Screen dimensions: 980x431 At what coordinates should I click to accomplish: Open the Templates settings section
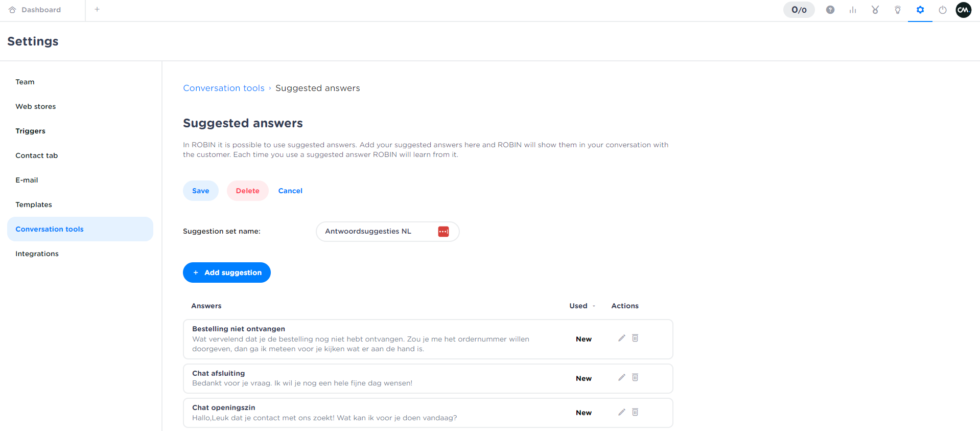pos(34,205)
